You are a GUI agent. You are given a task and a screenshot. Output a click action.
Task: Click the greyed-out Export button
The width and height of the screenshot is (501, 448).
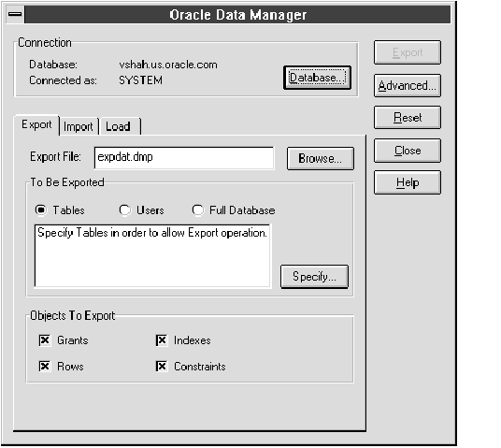coord(408,52)
